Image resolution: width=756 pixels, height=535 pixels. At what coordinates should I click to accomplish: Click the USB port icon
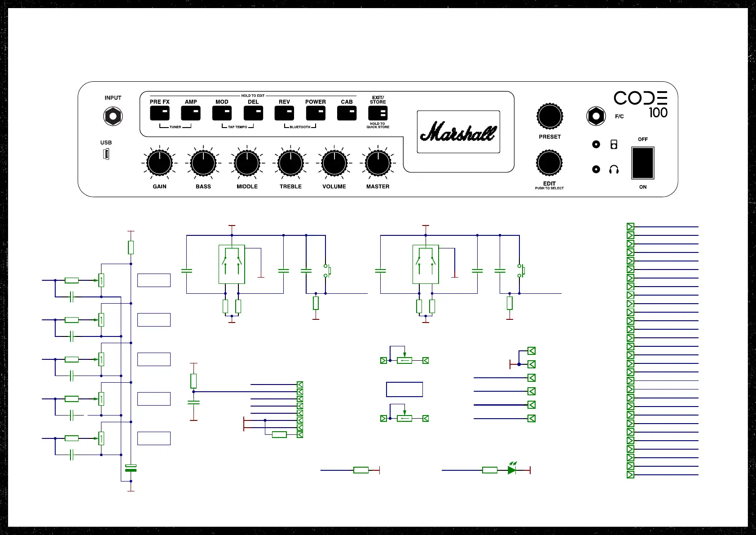click(106, 154)
